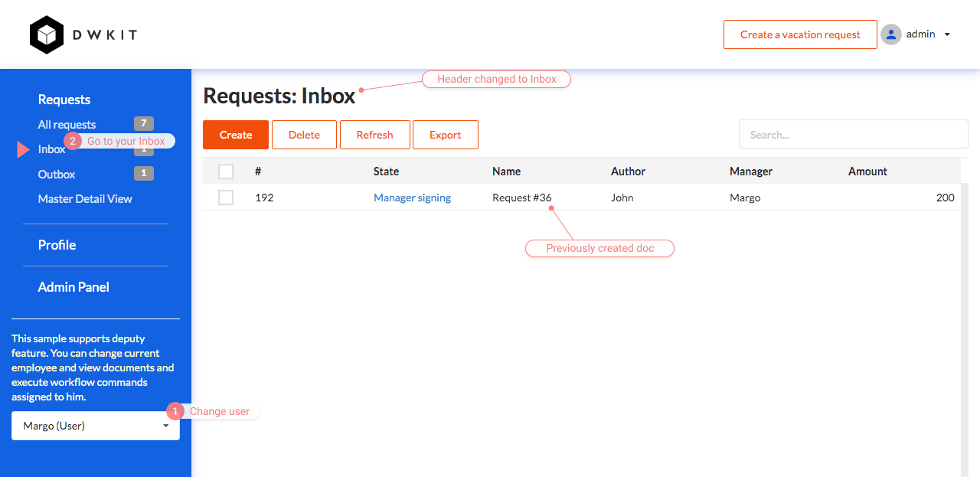This screenshot has width=980, height=477.
Task: Click the Request #36 name cell
Action: (x=521, y=198)
